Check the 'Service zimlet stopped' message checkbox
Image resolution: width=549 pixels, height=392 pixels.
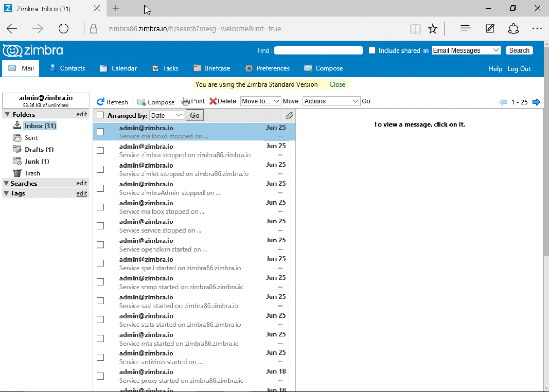click(x=100, y=170)
